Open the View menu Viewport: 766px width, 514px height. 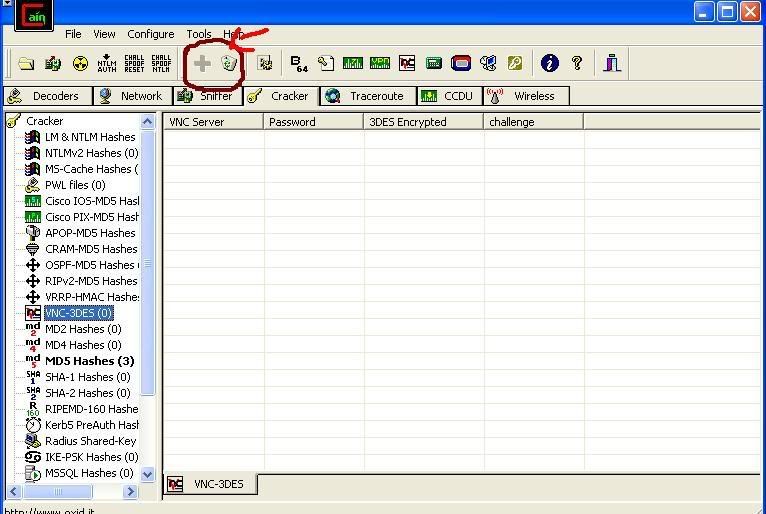click(104, 34)
